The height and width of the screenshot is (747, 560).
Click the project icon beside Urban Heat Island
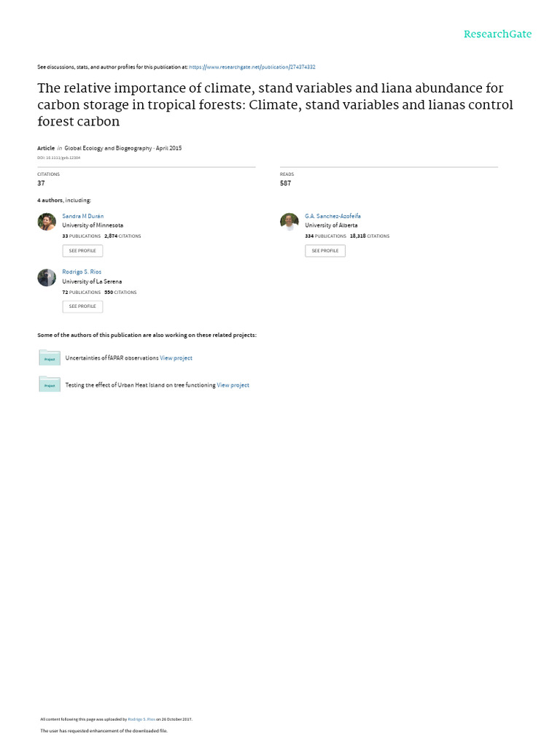click(x=50, y=384)
